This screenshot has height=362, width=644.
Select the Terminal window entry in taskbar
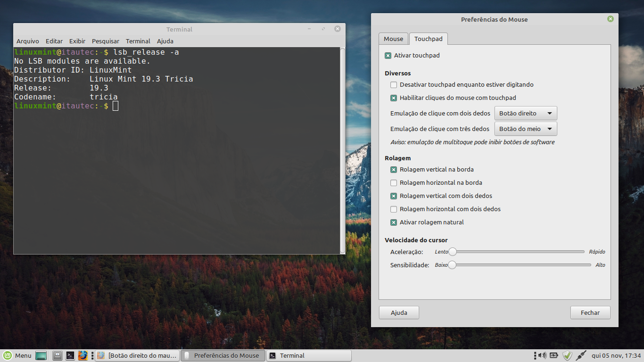[309, 355]
